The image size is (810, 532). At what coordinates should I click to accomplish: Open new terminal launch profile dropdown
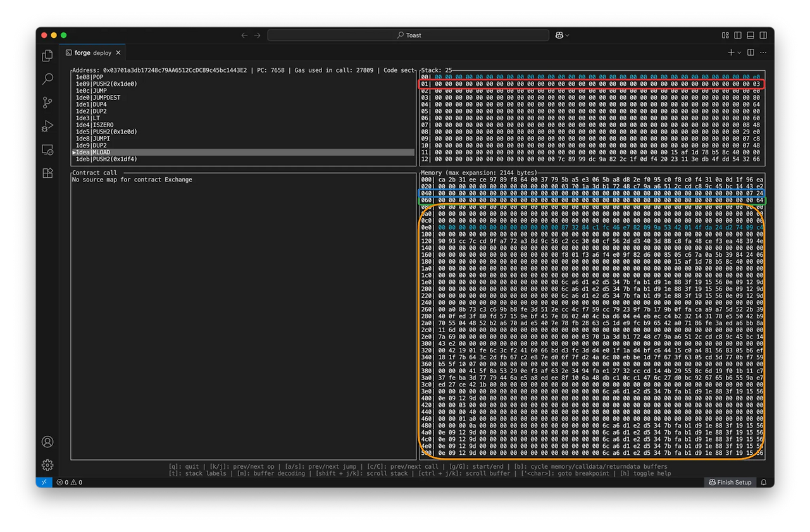click(740, 53)
